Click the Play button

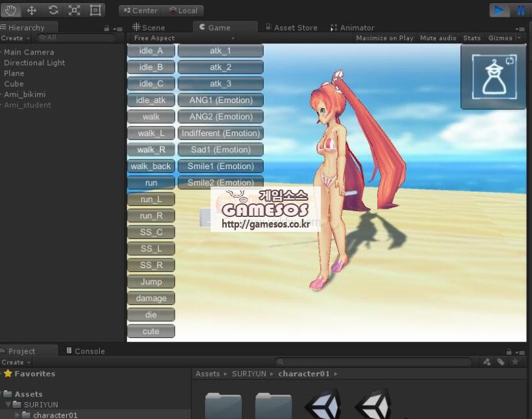point(499,10)
